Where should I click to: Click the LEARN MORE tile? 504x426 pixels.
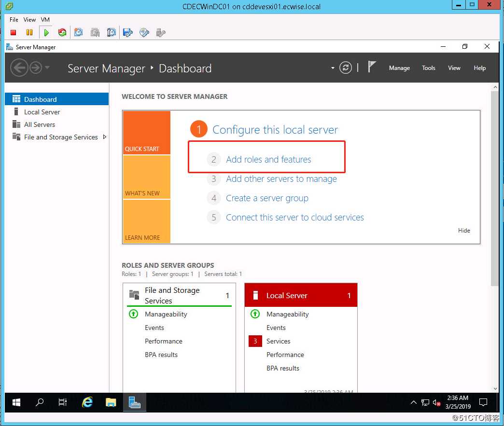coord(147,221)
